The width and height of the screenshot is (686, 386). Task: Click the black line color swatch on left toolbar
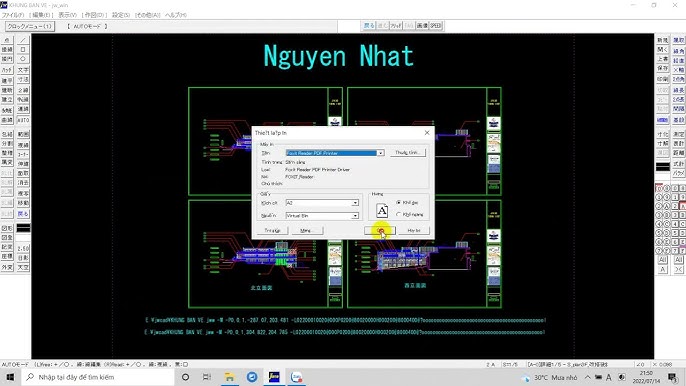(23, 228)
